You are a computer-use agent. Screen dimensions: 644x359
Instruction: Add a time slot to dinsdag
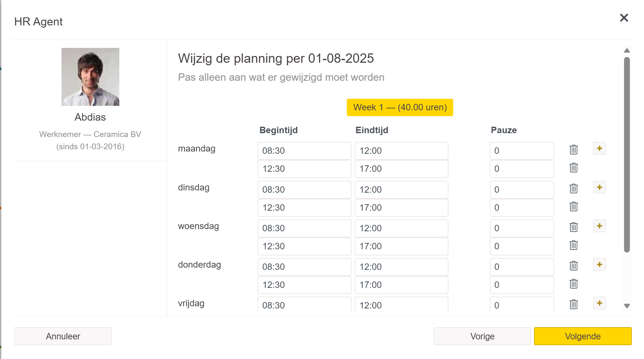tap(599, 188)
